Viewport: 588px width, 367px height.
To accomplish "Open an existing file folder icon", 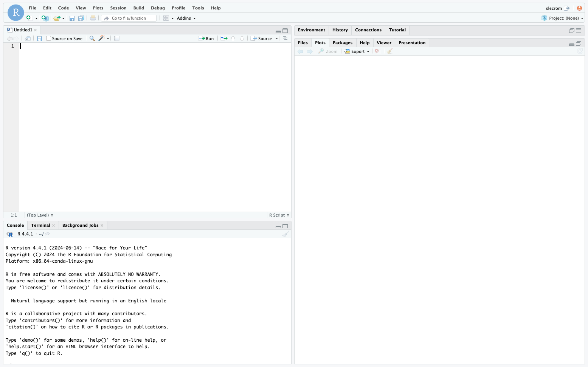I will tap(57, 18).
